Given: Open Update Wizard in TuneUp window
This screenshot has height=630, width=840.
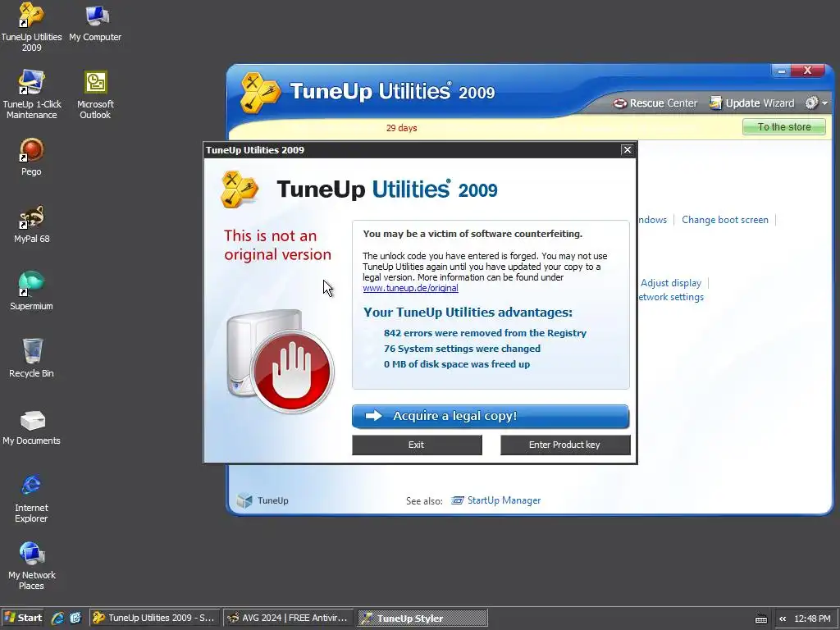Looking at the screenshot, I should pos(751,103).
